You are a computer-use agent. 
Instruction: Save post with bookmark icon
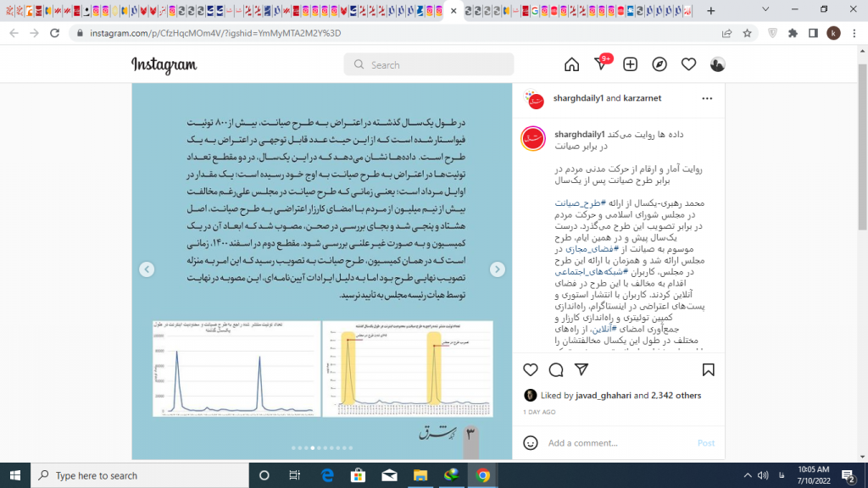click(x=708, y=369)
